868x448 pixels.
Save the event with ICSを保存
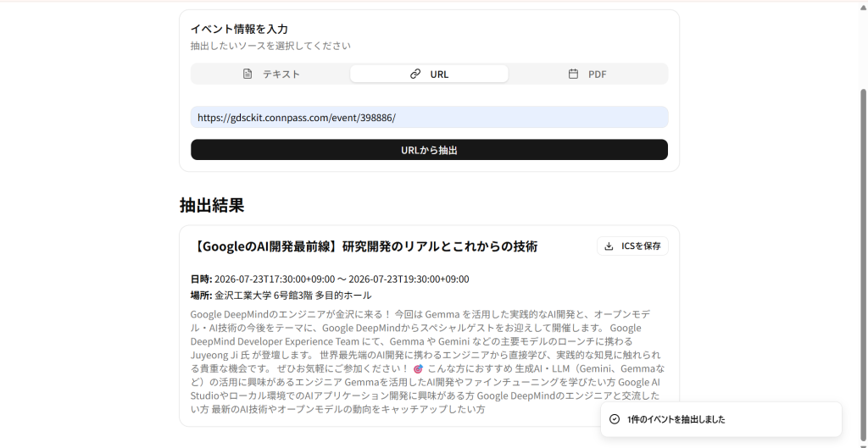click(x=632, y=246)
